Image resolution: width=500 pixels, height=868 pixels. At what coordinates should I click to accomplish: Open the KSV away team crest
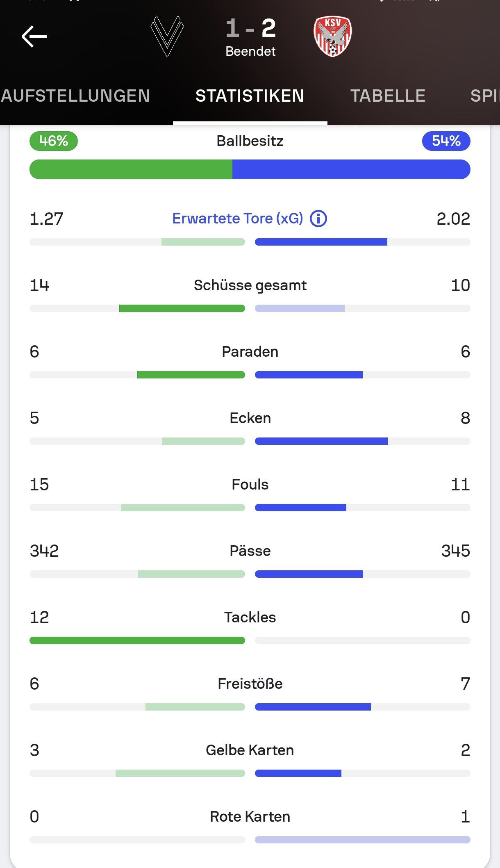[333, 36]
